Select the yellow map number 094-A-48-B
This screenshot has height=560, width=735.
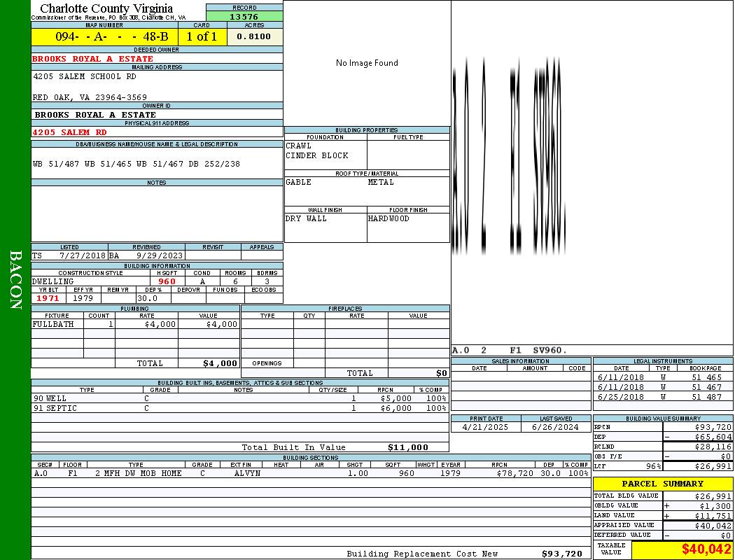point(104,37)
